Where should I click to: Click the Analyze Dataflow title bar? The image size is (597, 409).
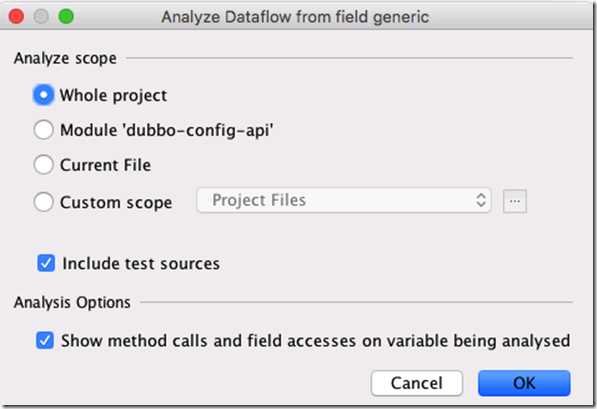click(295, 17)
